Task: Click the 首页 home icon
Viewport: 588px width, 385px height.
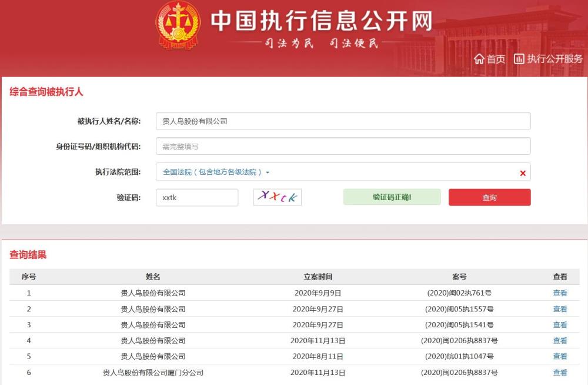Action: [x=479, y=59]
